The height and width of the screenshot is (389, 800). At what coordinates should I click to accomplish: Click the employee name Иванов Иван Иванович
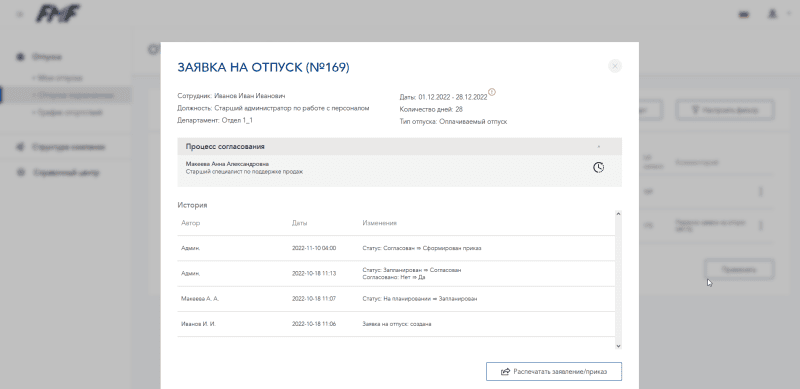pos(249,96)
